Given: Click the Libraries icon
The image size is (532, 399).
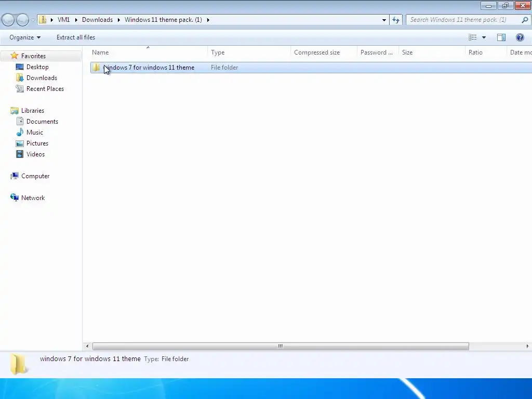Looking at the screenshot, I should click(14, 111).
